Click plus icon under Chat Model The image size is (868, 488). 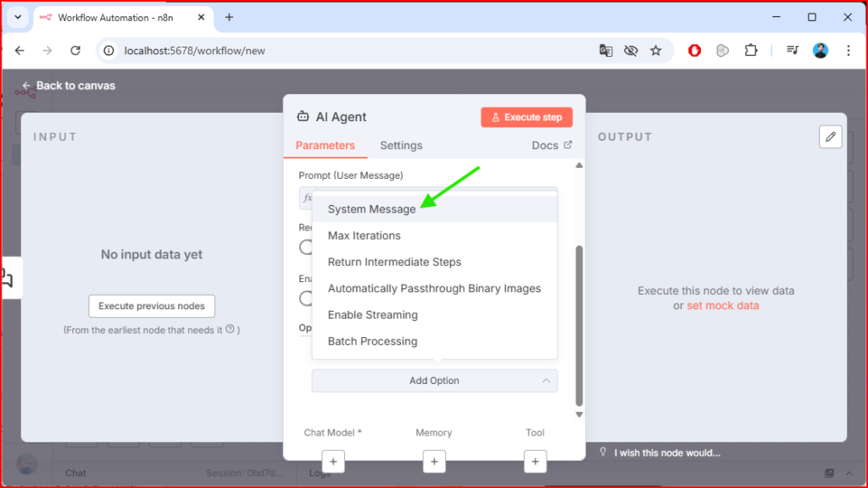point(333,462)
